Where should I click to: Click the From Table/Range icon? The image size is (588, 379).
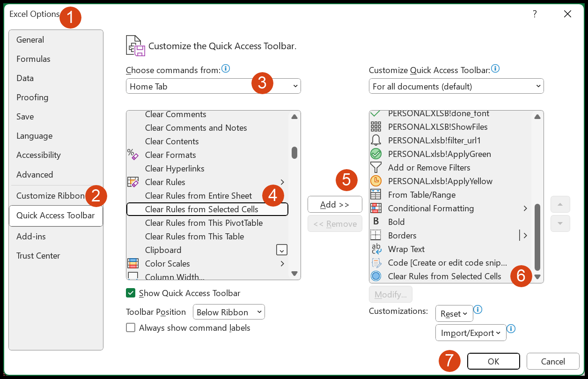point(376,194)
